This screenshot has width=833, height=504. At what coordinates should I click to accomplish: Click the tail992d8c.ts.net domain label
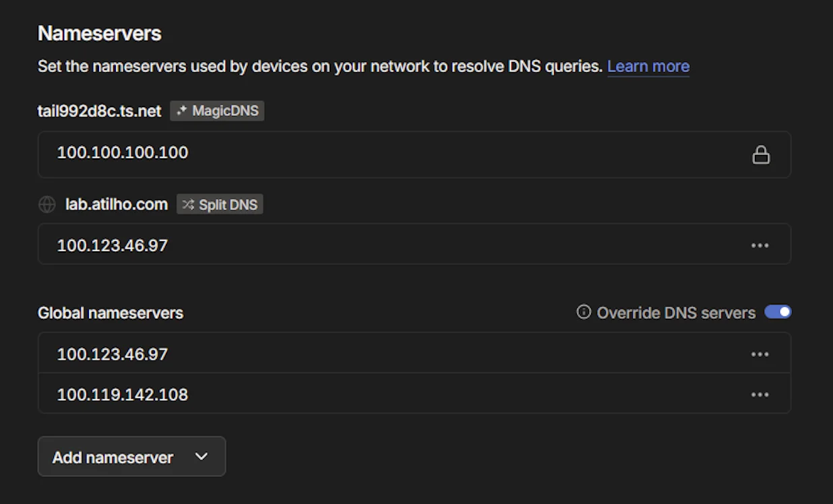tap(98, 111)
